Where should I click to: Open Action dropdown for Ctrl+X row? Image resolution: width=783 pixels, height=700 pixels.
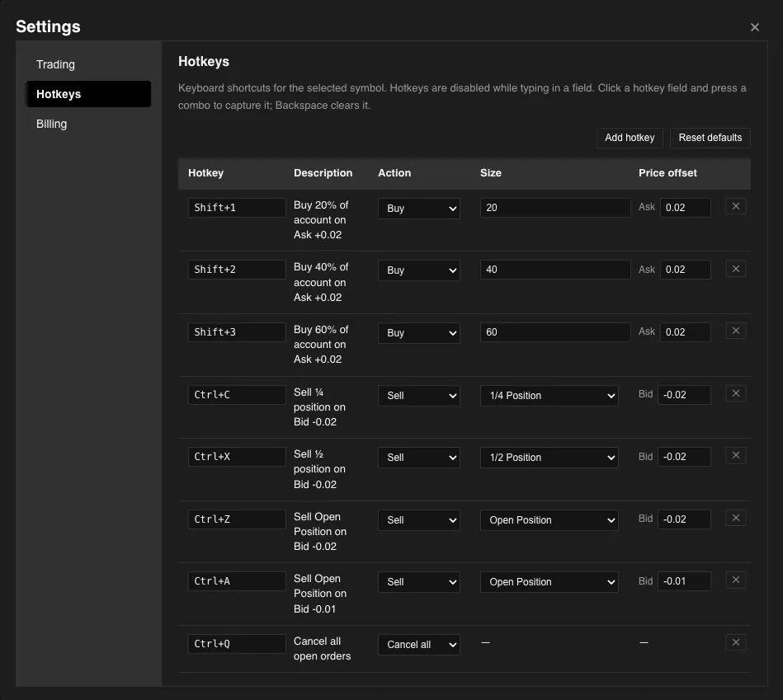(x=418, y=458)
